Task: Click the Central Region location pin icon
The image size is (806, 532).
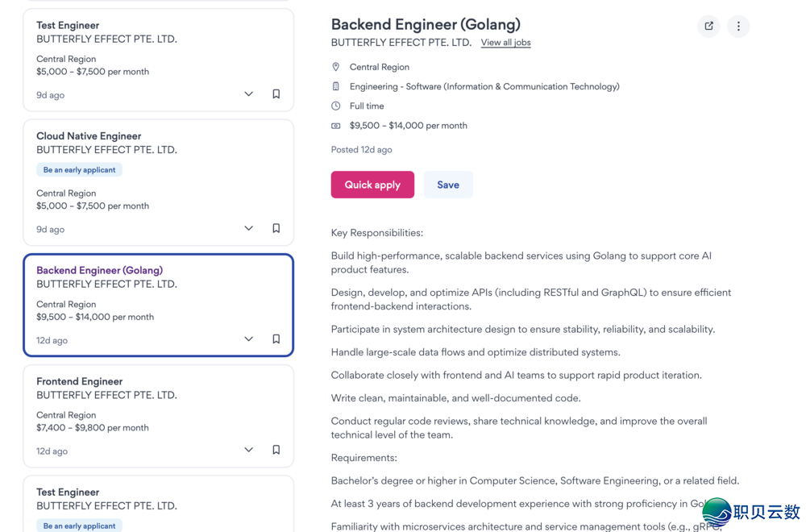Action: pos(335,67)
